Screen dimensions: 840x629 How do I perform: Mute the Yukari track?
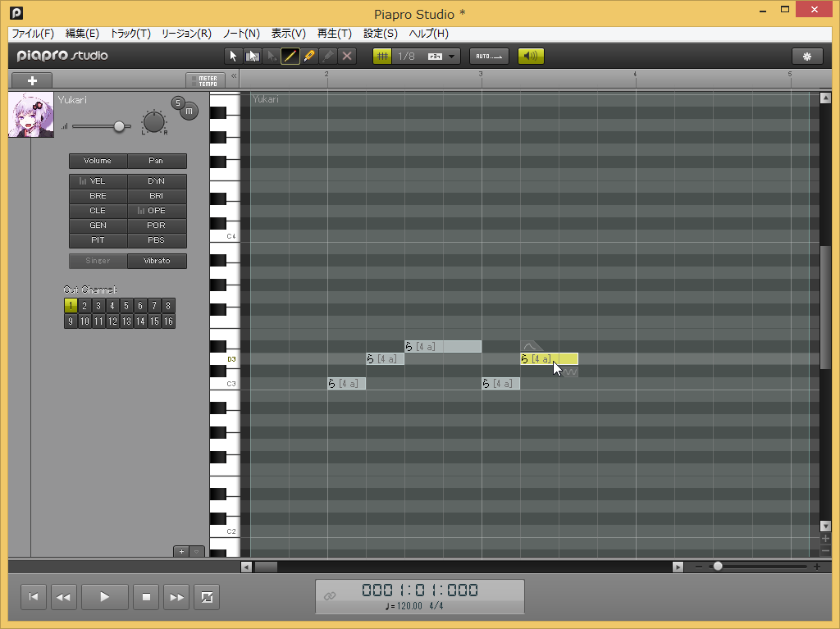pos(189,112)
